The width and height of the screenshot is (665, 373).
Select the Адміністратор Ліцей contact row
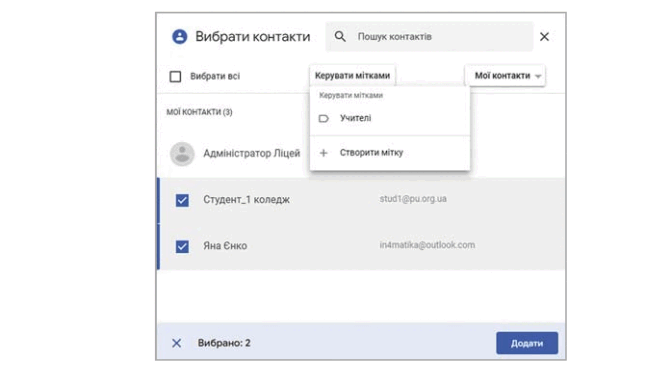click(x=361, y=154)
